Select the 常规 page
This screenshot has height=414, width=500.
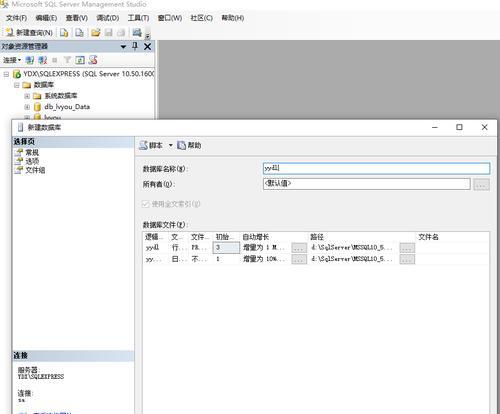(32, 153)
